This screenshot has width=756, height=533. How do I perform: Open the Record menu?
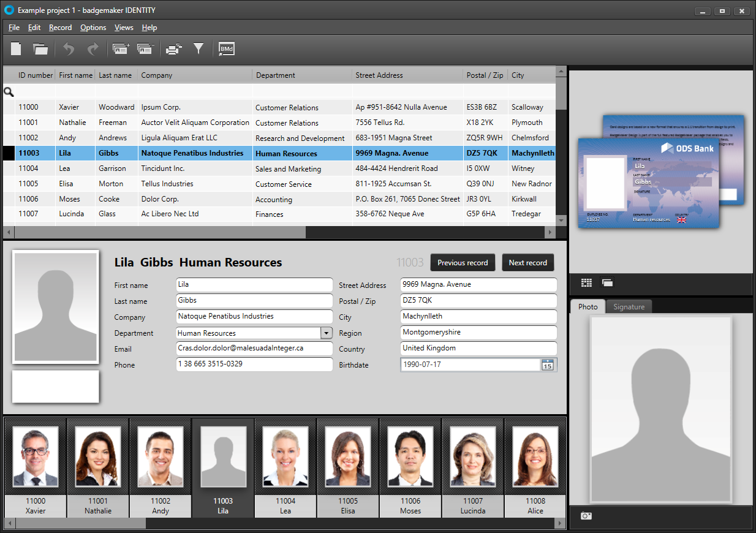tap(60, 28)
